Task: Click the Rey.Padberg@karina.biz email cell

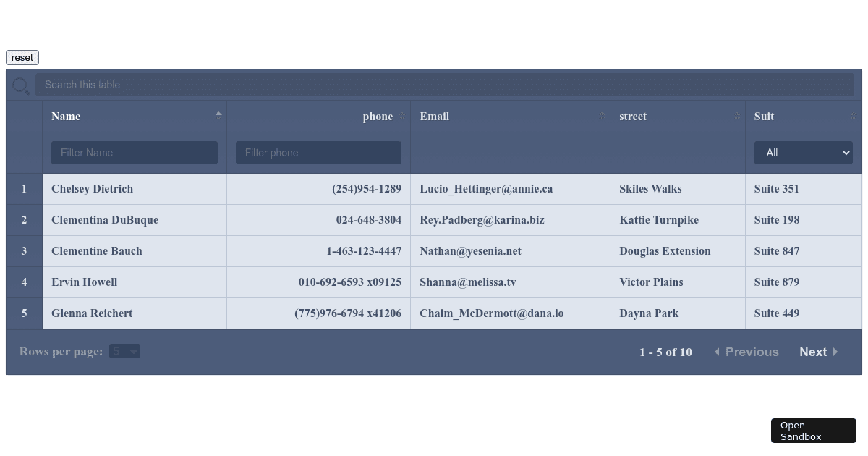Action: (482, 220)
